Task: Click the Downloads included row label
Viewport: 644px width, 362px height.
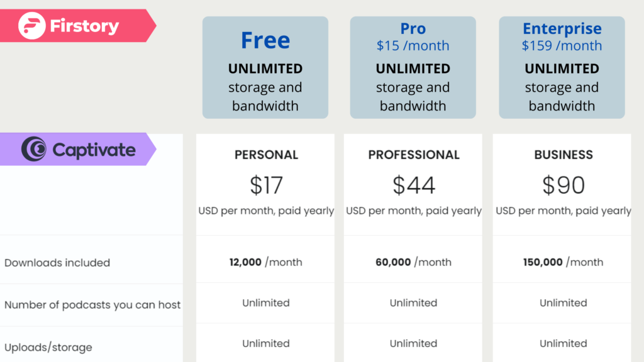Action: pos(57,263)
